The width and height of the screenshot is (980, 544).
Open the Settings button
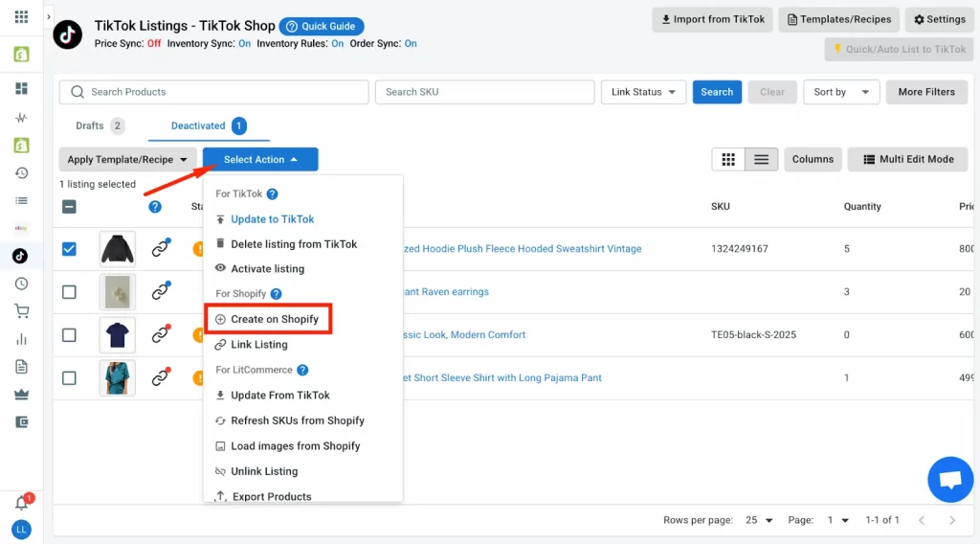tap(940, 19)
